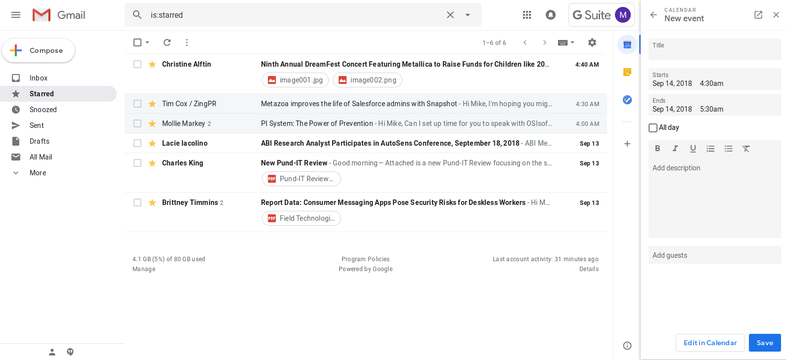The image size is (786, 360).
Task: Check the Christine Alftin email checkbox
Action: 137,64
